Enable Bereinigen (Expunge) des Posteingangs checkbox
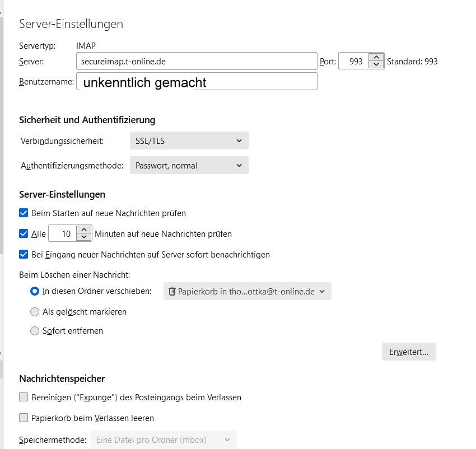The height and width of the screenshot is (449, 476). click(24, 397)
